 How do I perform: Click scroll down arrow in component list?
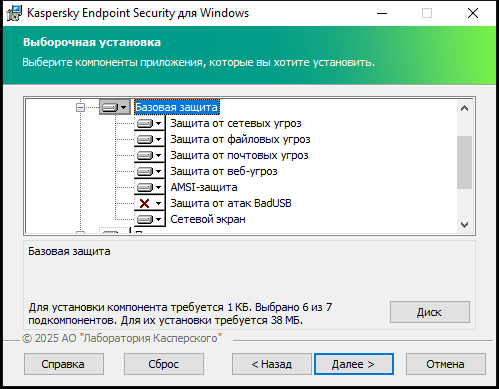(x=464, y=225)
